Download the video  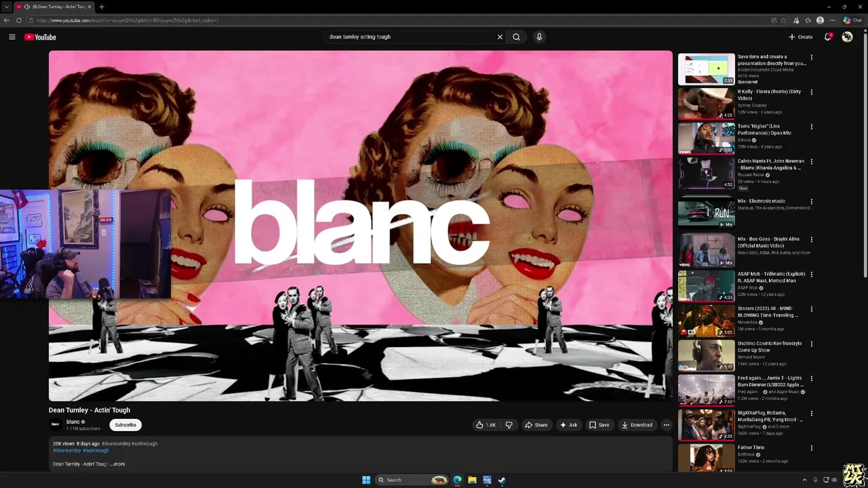click(x=637, y=425)
